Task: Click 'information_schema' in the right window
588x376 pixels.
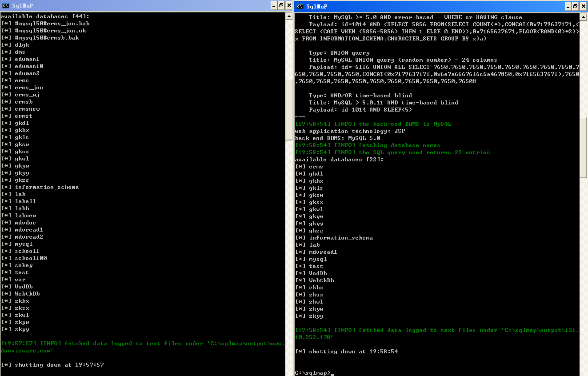Action: pos(341,238)
